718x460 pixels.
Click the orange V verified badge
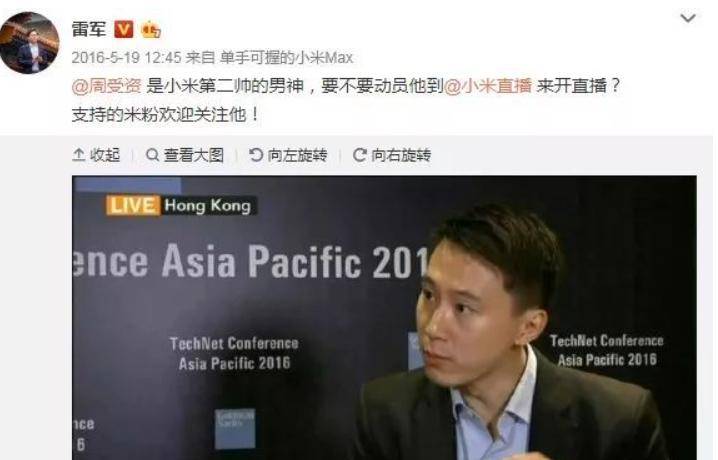click(x=124, y=29)
